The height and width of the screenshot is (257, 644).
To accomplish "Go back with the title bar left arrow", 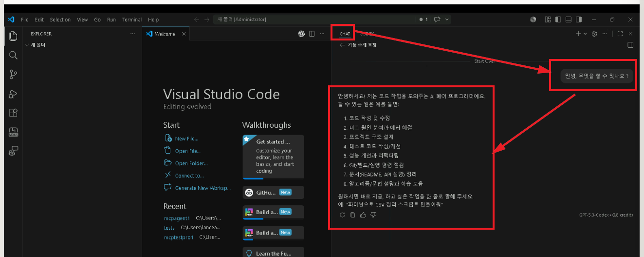I will tap(197, 20).
